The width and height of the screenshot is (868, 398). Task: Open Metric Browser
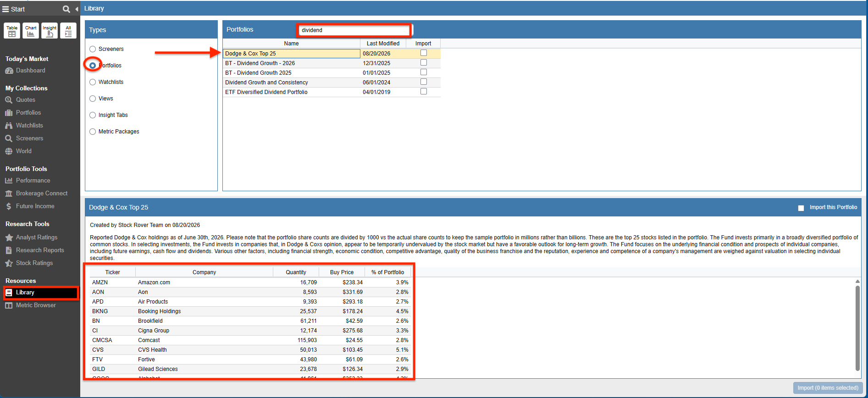pyautogui.click(x=36, y=305)
